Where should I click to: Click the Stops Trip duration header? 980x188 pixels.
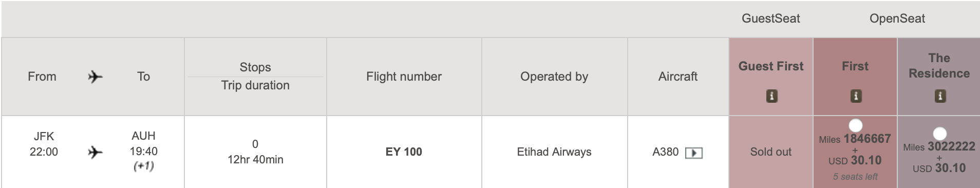[255, 77]
